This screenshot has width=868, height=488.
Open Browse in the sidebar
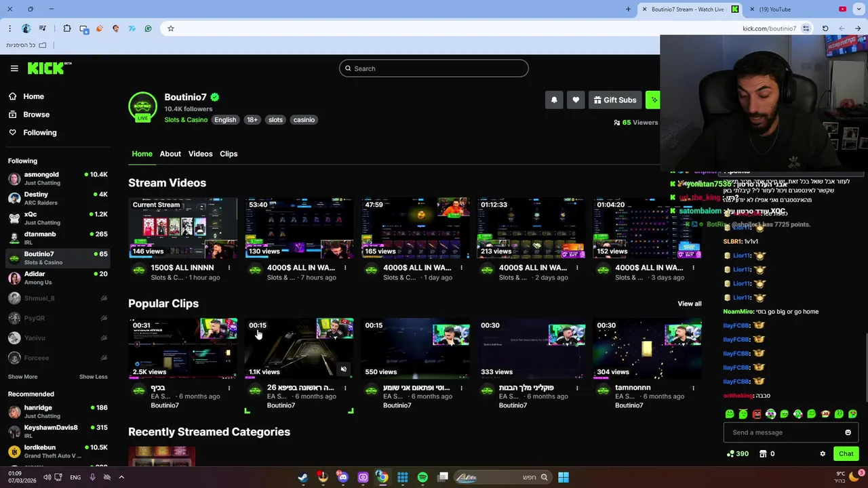click(36, 115)
